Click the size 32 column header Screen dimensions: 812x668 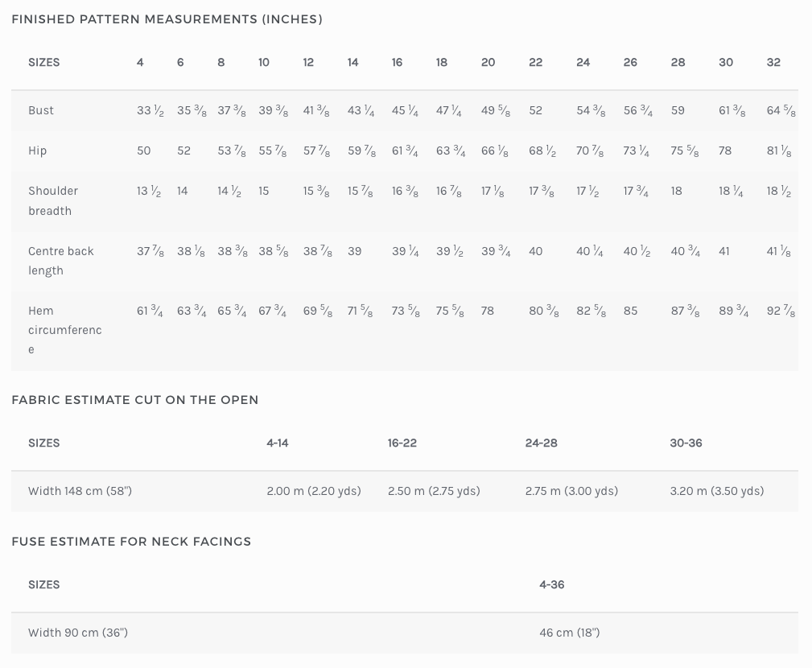click(773, 62)
